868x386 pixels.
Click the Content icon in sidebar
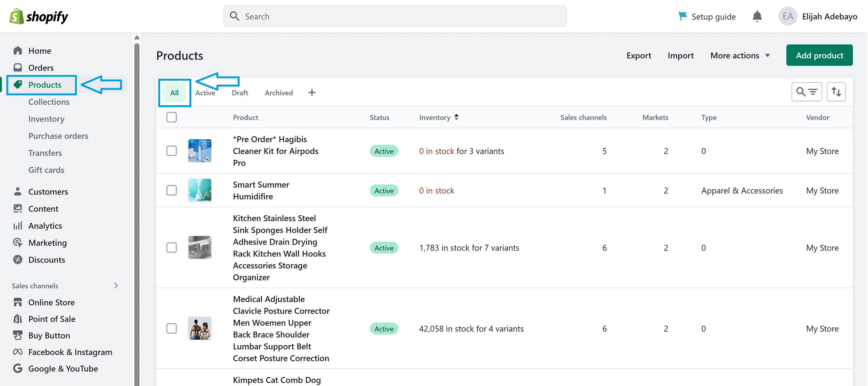[18, 208]
